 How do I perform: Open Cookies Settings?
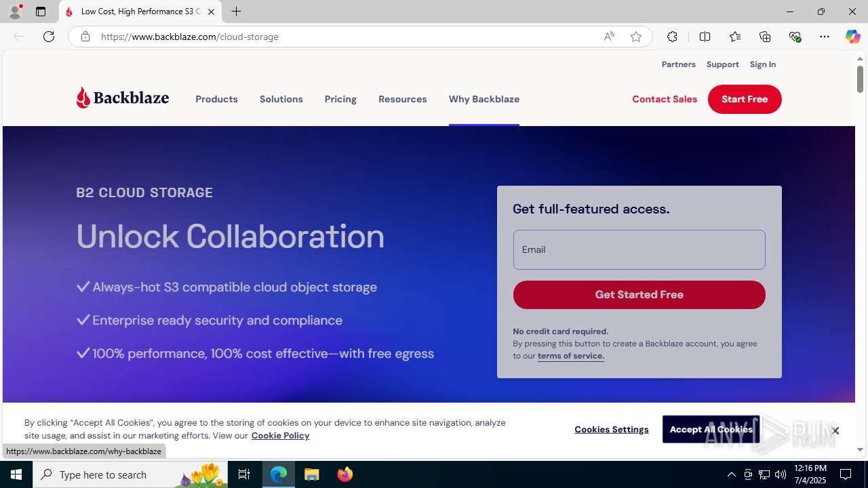point(611,430)
